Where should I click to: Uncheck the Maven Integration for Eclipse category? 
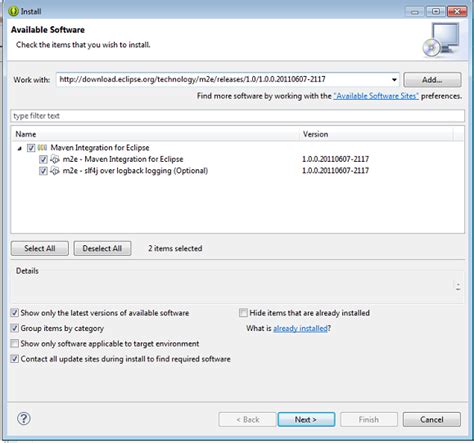(31, 147)
